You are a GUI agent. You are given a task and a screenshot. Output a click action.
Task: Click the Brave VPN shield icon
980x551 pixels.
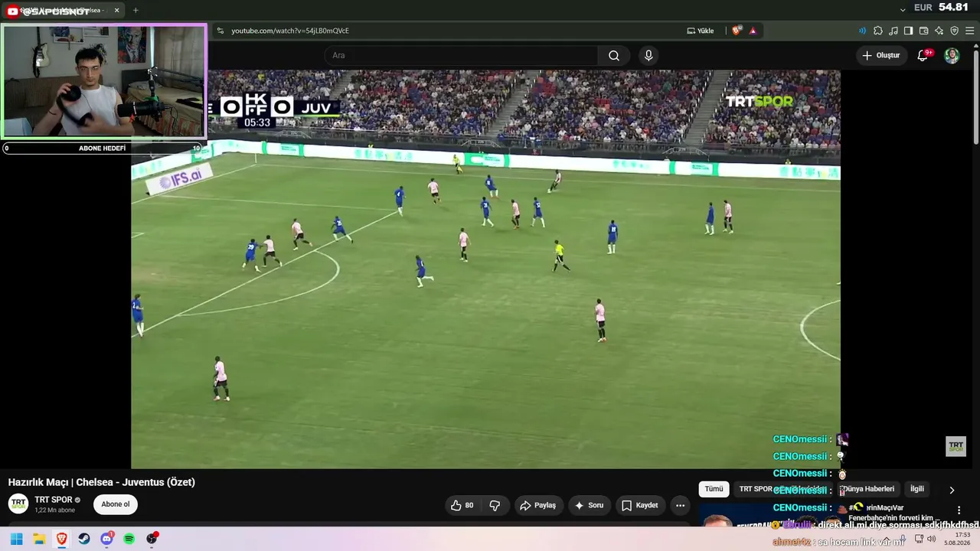pos(954,31)
